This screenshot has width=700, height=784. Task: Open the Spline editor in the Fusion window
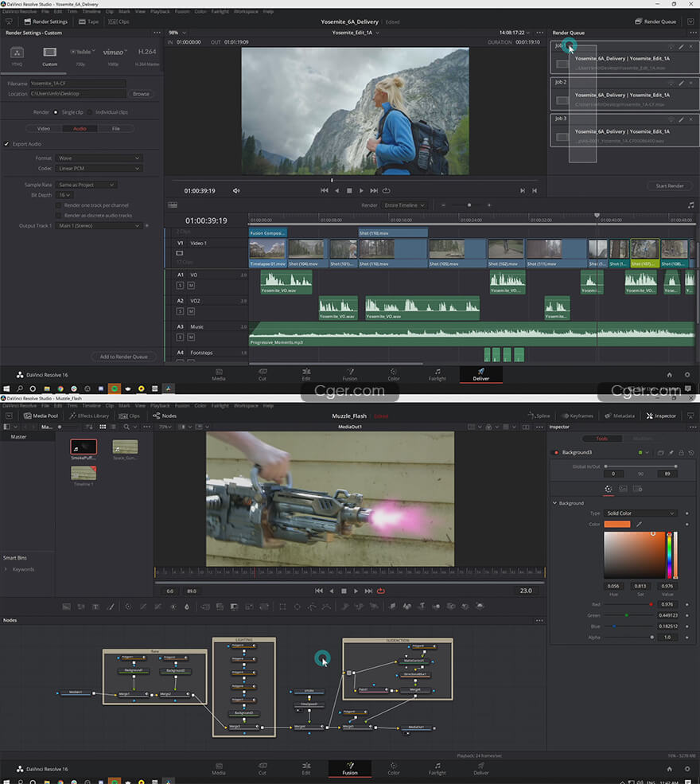[539, 415]
